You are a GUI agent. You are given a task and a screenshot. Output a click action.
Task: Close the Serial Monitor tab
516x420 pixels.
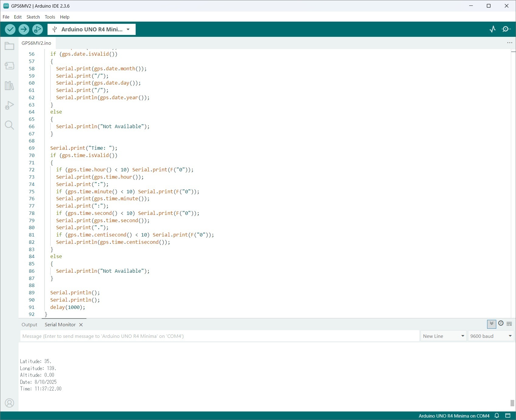coord(81,325)
